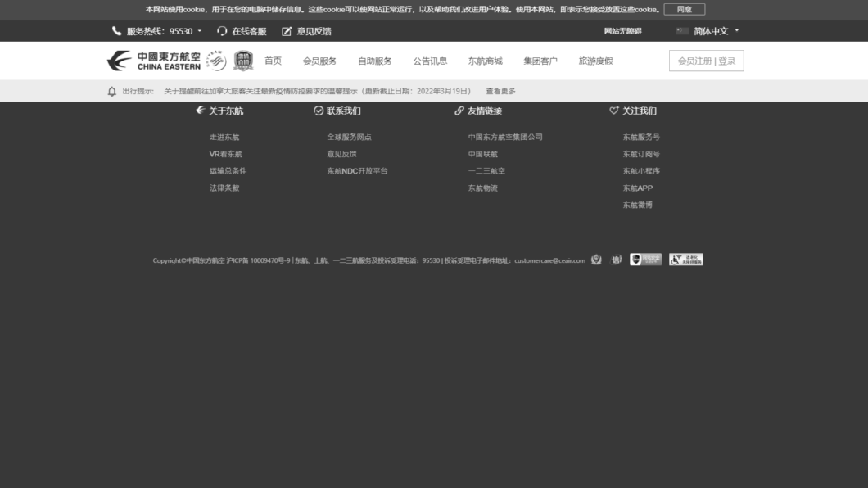Click 东航服务号 under 关注我们
This screenshot has height=488, width=868.
[x=641, y=138]
